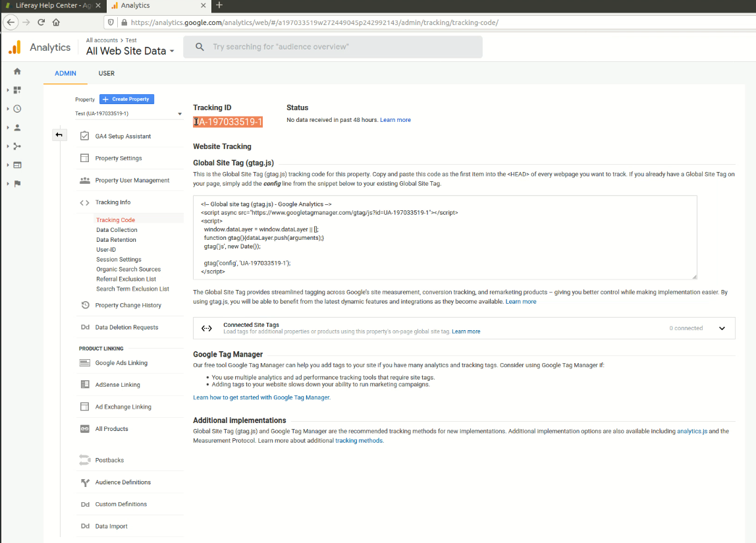
Task: Open the Realtime clock icon
Action: point(17,109)
